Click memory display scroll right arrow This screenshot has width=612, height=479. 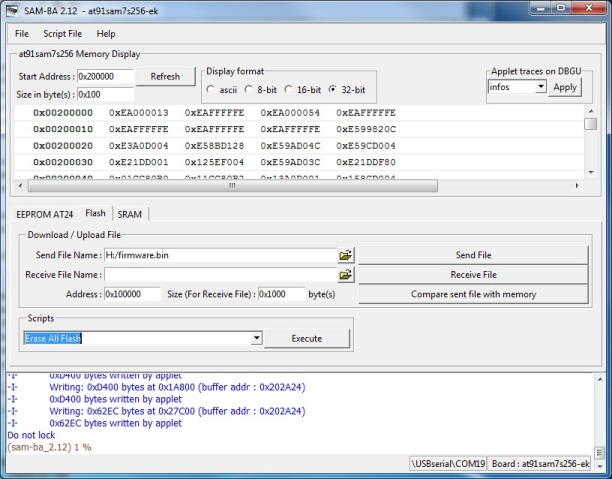[577, 185]
